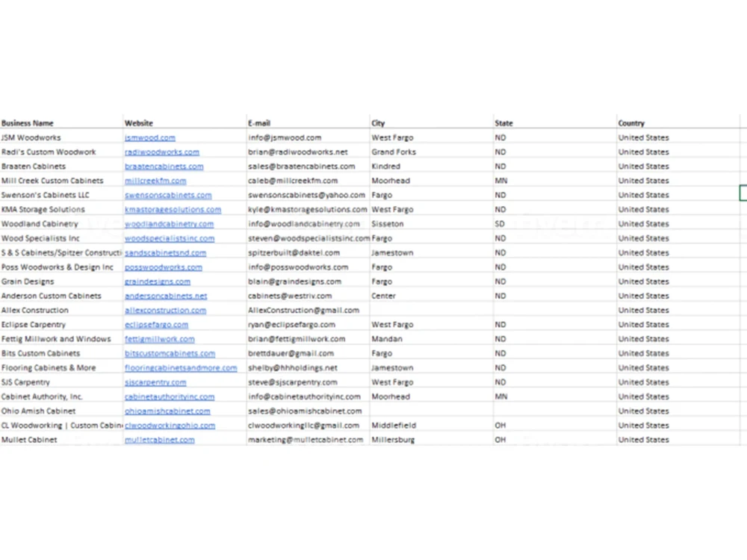Select the Sisseton city cell
The height and width of the screenshot is (560, 747).
pyautogui.click(x=432, y=224)
